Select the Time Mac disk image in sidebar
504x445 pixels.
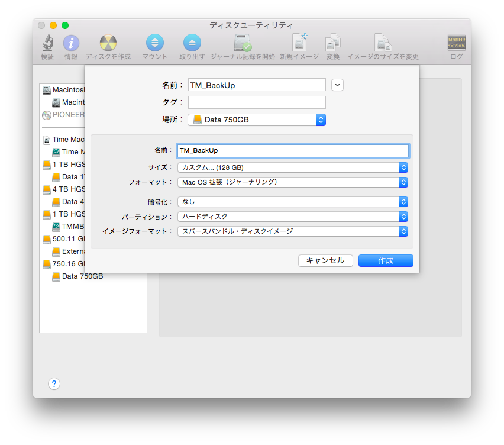click(x=63, y=140)
